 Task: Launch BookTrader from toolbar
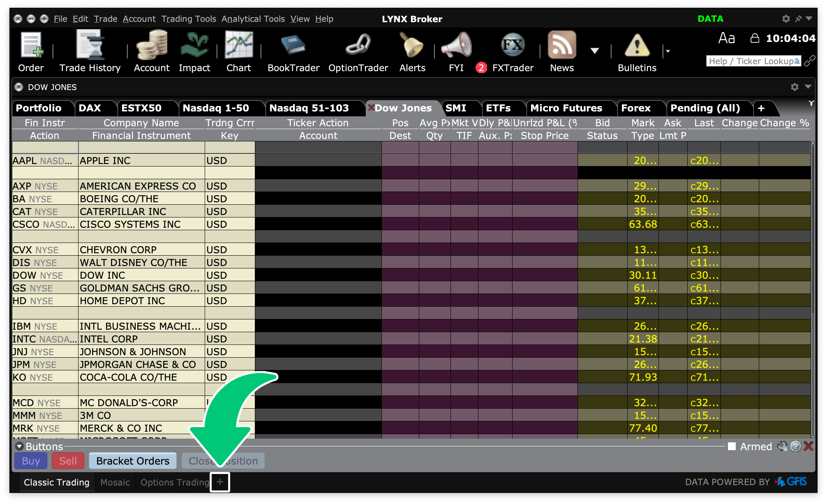point(293,46)
